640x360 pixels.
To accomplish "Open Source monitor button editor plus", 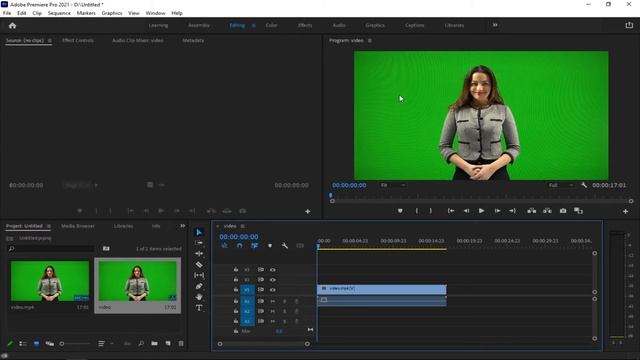I will [308, 211].
